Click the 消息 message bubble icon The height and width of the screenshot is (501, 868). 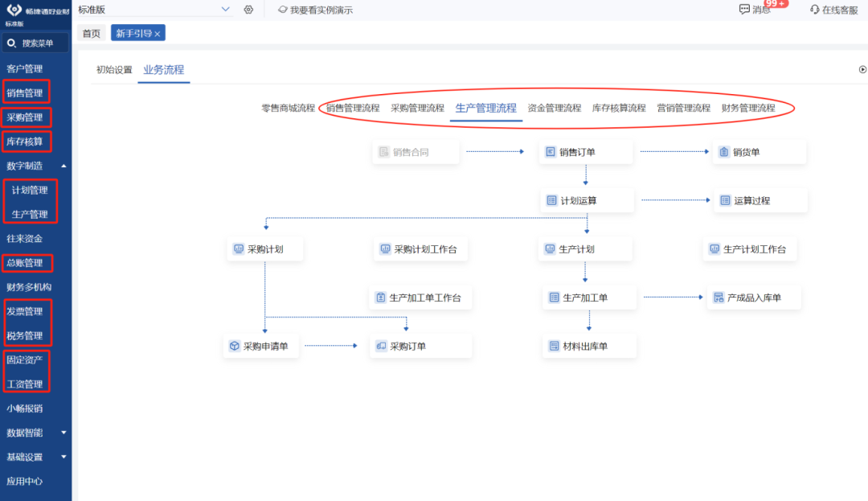pos(744,10)
